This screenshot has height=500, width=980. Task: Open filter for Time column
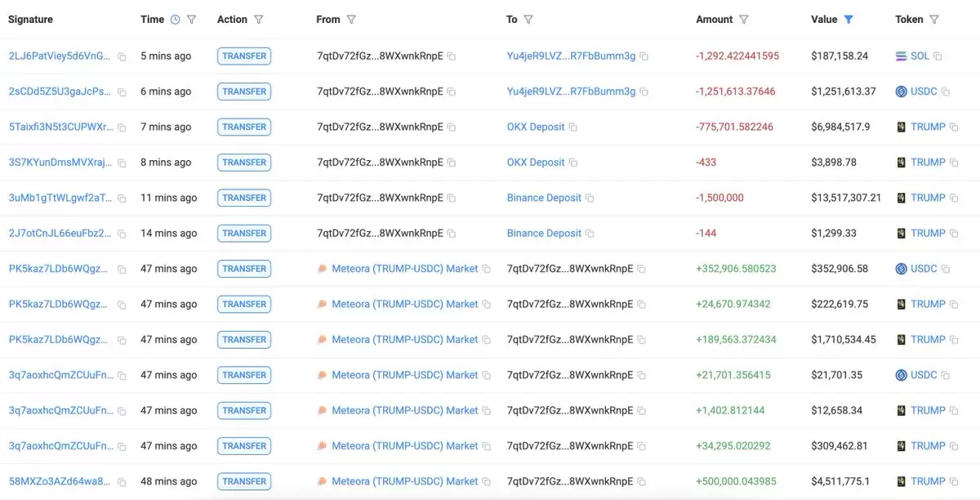point(191,20)
